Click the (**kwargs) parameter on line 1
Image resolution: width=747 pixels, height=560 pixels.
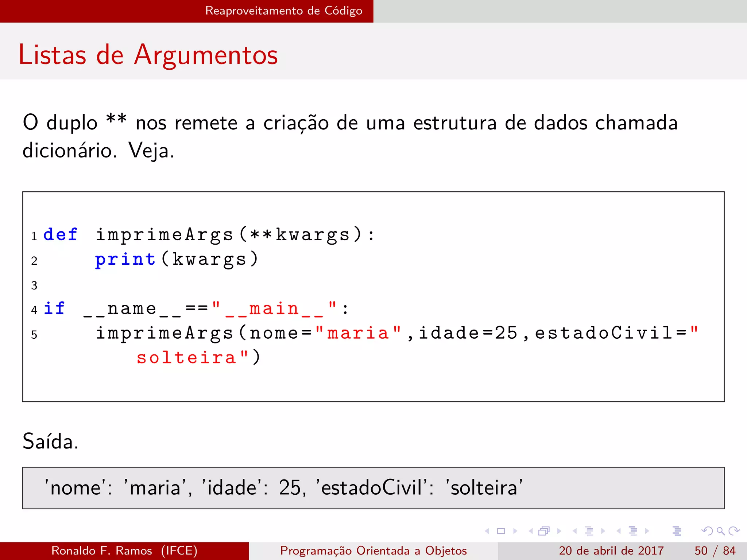tap(301, 234)
